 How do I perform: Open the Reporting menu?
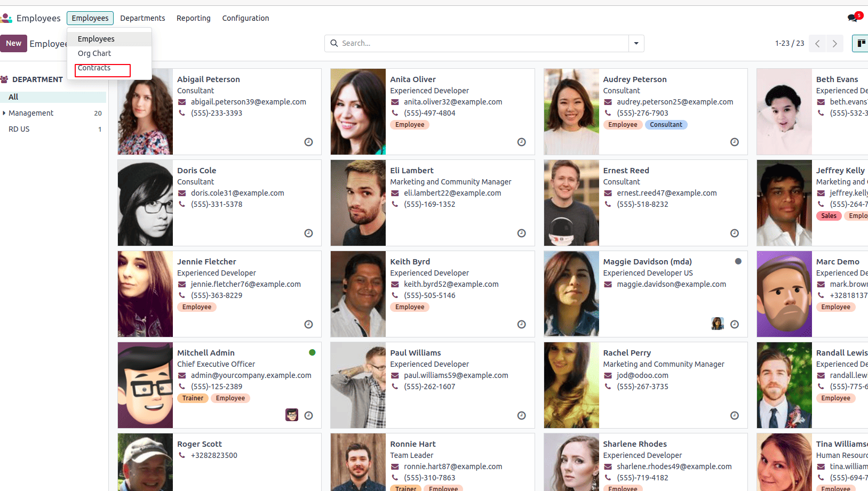pos(194,18)
